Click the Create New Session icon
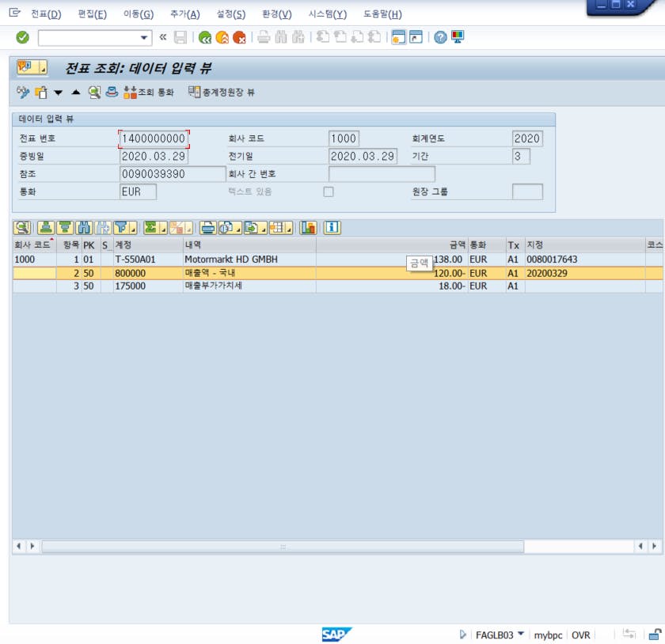Image resolution: width=665 pixels, height=644 pixels. [398, 38]
